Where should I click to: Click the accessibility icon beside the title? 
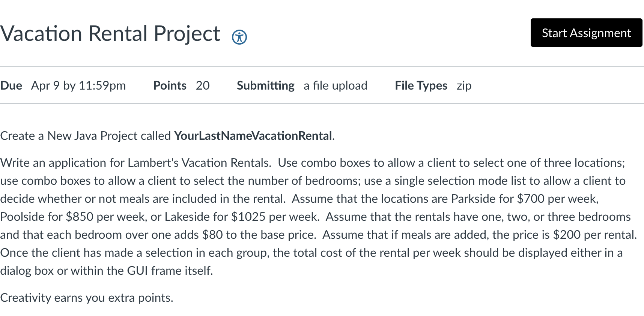(x=239, y=37)
